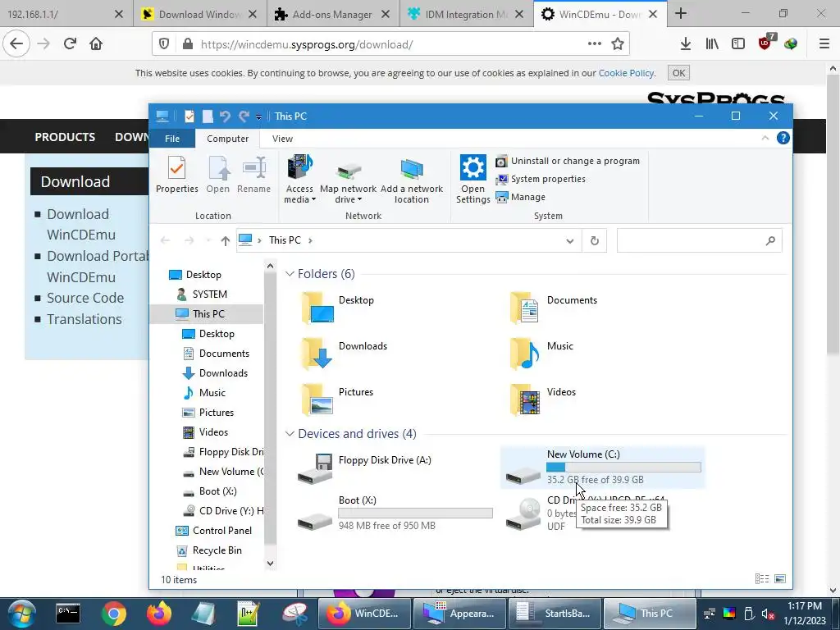840x630 pixels.
Task: Switch to large icons view layout
Action: point(780,578)
